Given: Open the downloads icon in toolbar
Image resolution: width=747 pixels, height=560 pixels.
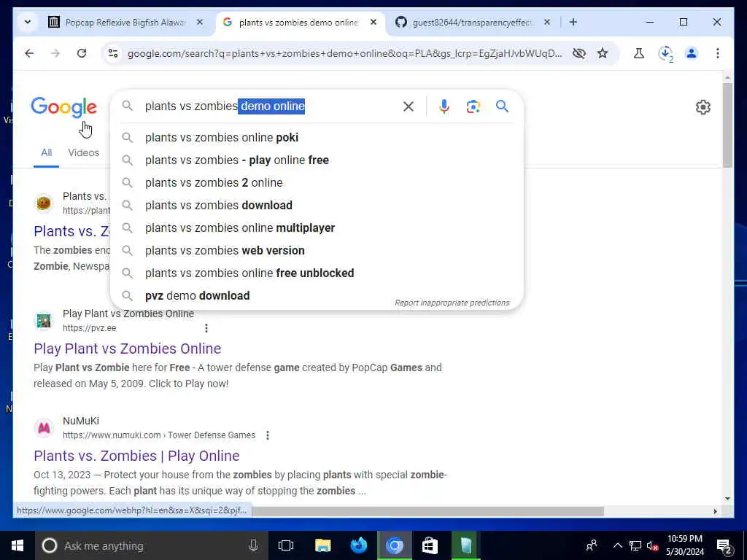Looking at the screenshot, I should (x=665, y=53).
